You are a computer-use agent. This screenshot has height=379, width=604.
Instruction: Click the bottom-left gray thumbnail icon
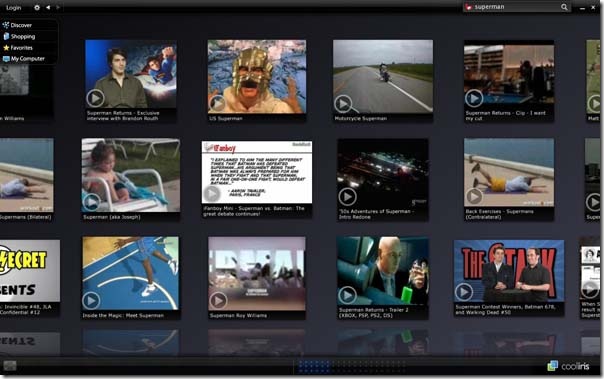click(x=10, y=366)
